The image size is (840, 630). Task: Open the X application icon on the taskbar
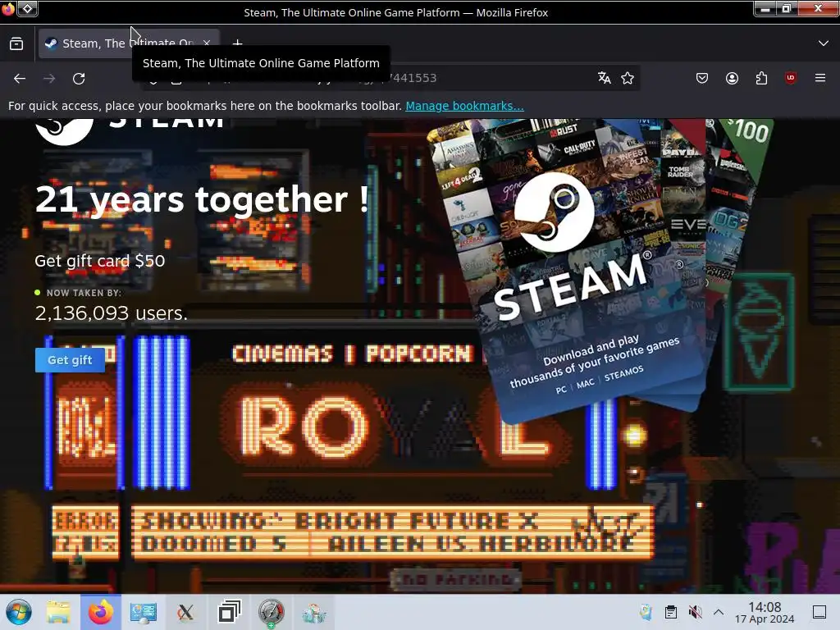point(185,612)
